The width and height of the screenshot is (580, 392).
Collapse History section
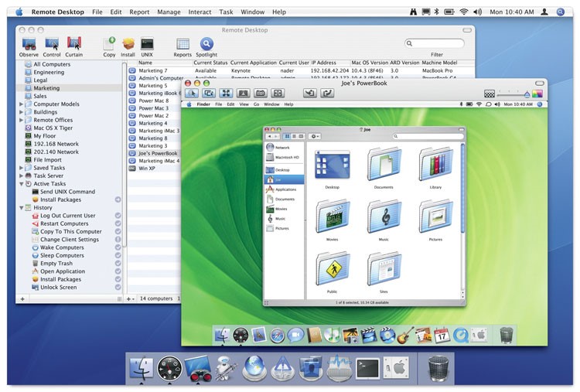click(x=21, y=208)
